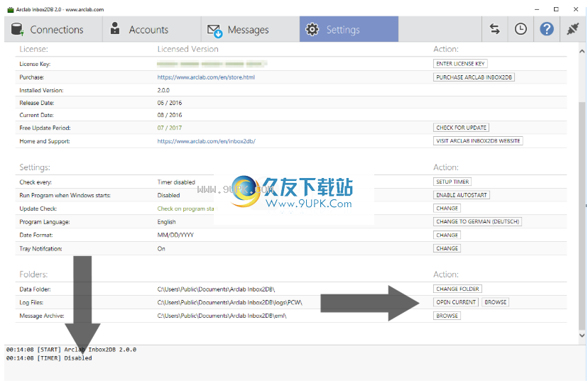Viewport: 588px width, 383px height.
Task: Click the '[START] Arclab Inbox2DB 2.0.0' log line
Action: point(71,349)
